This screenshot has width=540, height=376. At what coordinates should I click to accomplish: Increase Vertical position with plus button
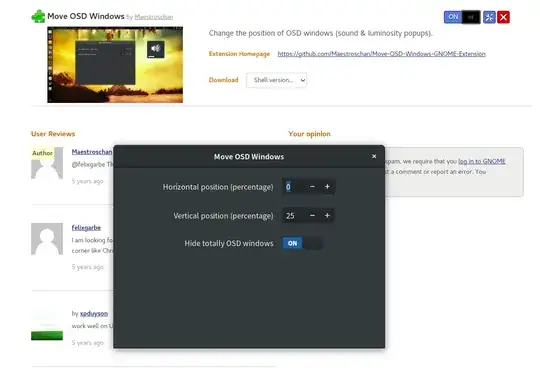[x=327, y=216]
